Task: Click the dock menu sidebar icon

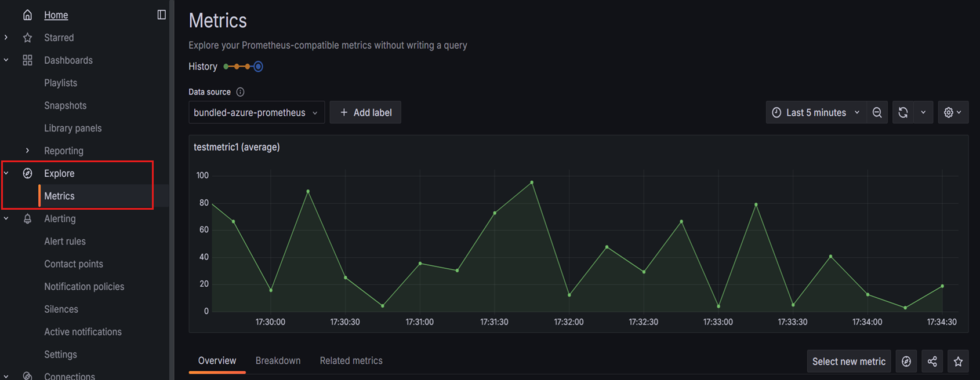Action: 161,14
